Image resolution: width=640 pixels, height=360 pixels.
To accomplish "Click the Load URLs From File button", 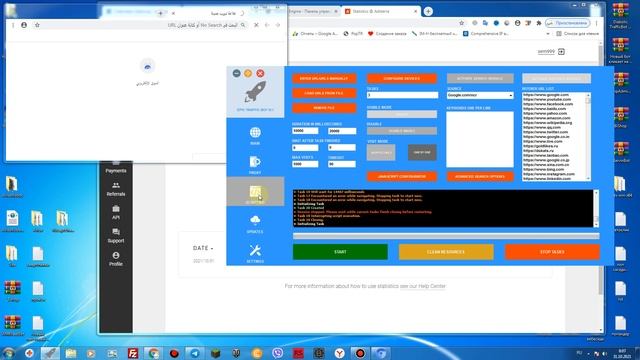I will pyautogui.click(x=324, y=93).
